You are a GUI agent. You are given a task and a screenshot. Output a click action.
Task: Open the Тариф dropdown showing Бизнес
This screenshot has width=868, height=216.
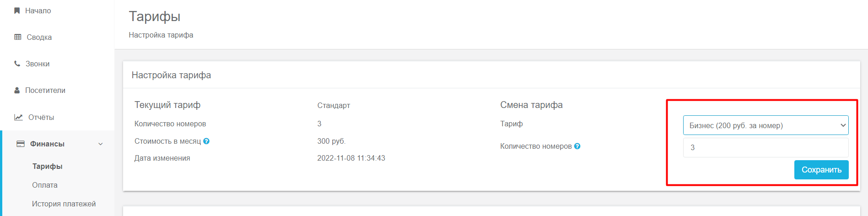[x=766, y=125]
